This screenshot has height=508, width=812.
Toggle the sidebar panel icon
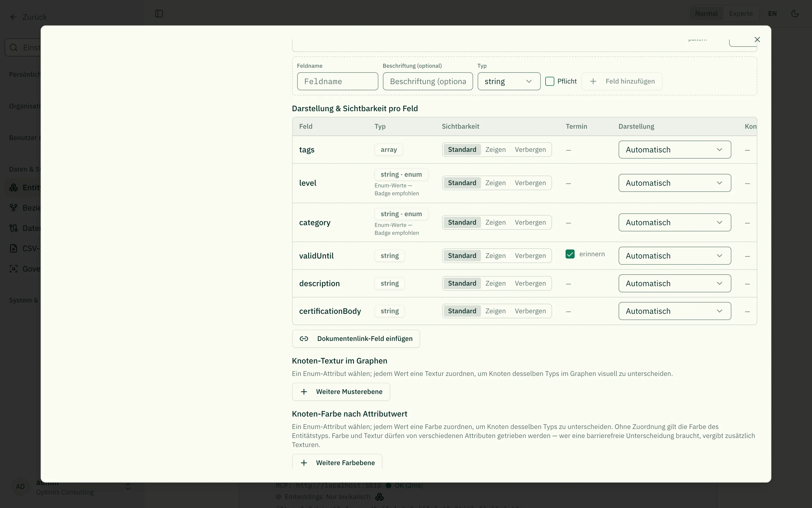(x=159, y=14)
